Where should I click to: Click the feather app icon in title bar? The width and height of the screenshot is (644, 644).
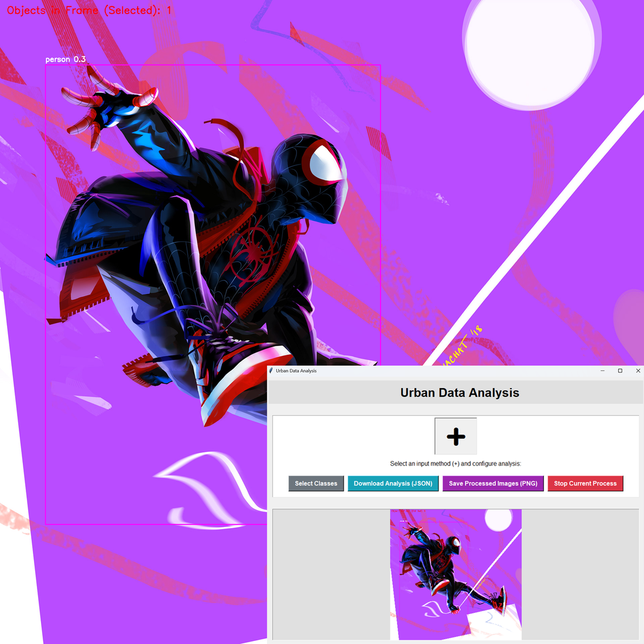(x=271, y=371)
